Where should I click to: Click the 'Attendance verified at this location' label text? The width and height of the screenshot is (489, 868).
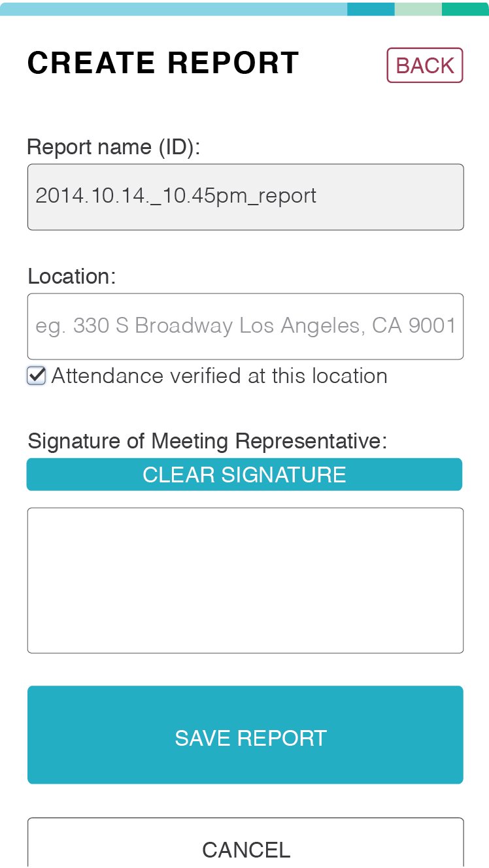click(219, 376)
